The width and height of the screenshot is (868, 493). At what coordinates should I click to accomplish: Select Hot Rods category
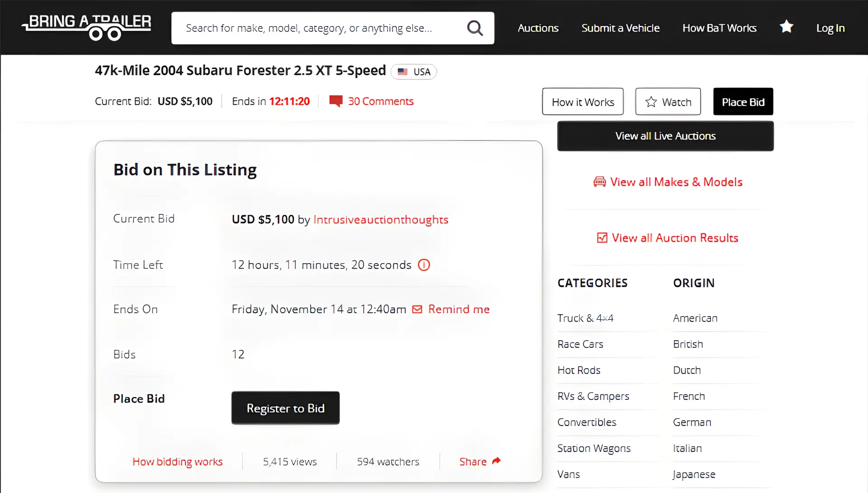tap(579, 370)
